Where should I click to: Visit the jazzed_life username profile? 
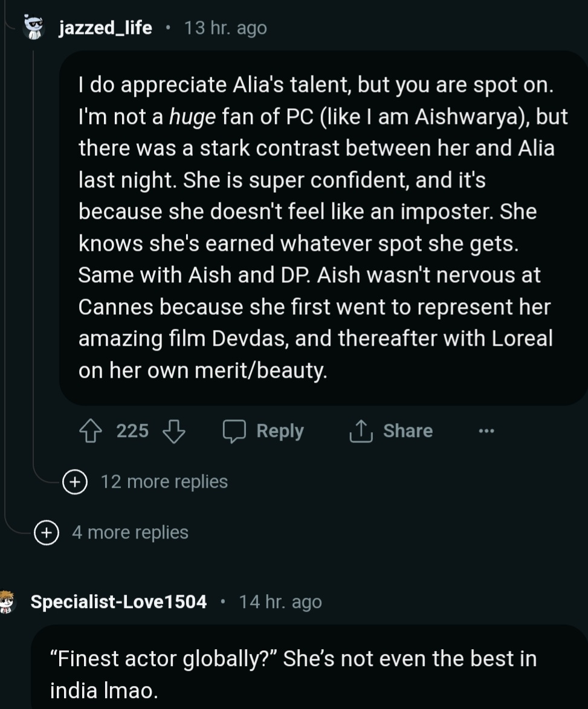coord(105,28)
